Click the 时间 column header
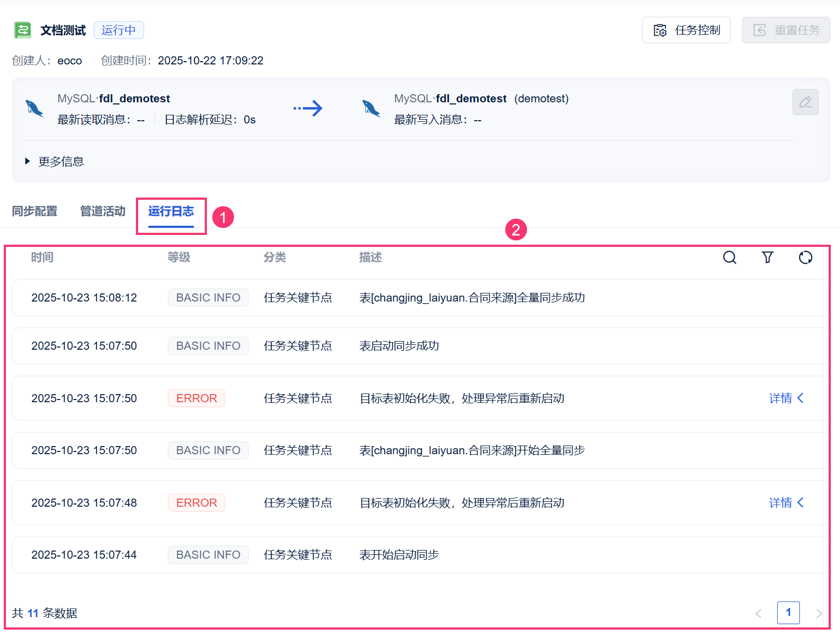 (42, 257)
